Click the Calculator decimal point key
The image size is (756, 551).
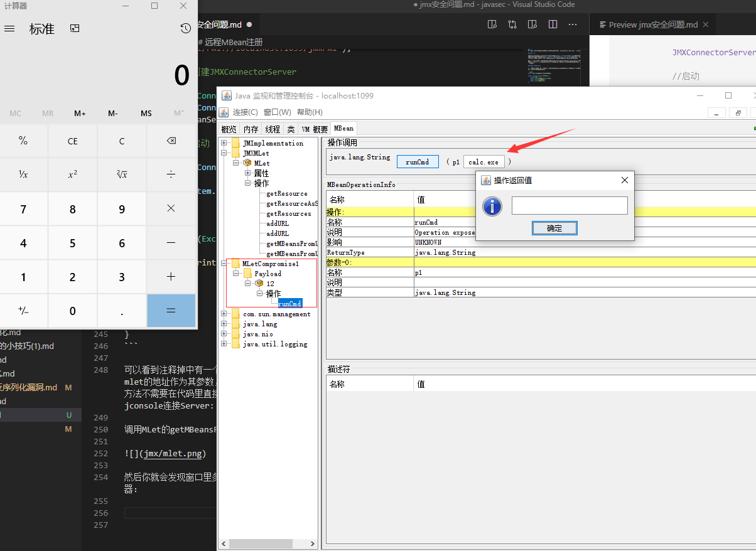[x=122, y=310]
